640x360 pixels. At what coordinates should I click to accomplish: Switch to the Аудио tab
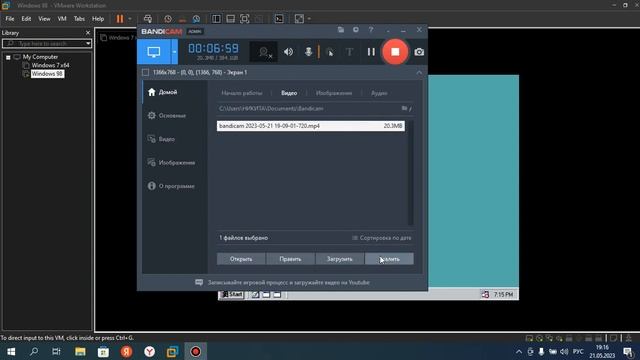point(379,93)
